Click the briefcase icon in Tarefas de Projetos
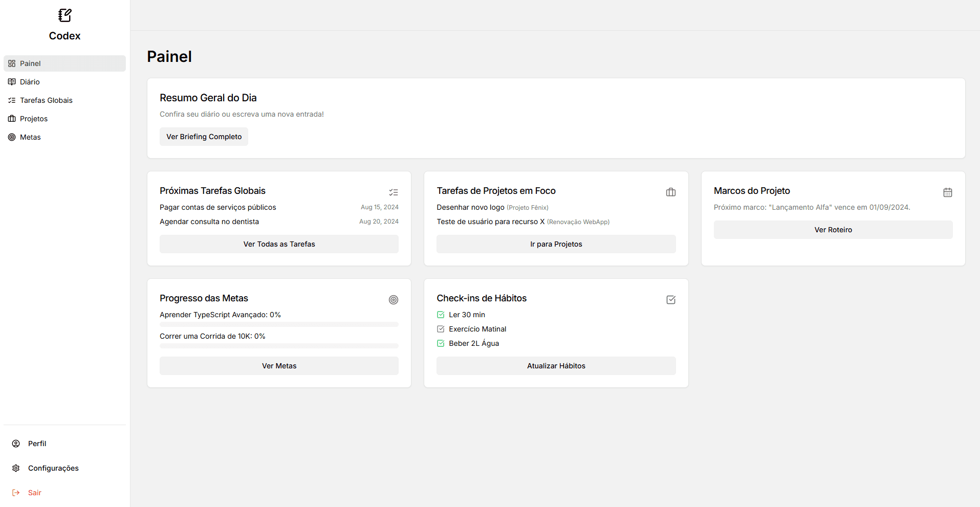The width and height of the screenshot is (980, 507). click(670, 192)
